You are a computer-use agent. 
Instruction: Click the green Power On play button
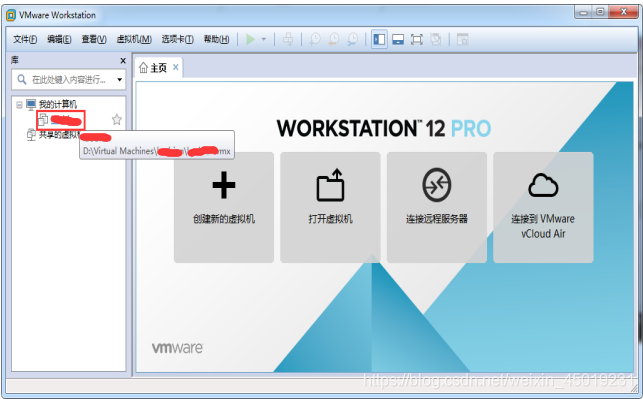250,39
